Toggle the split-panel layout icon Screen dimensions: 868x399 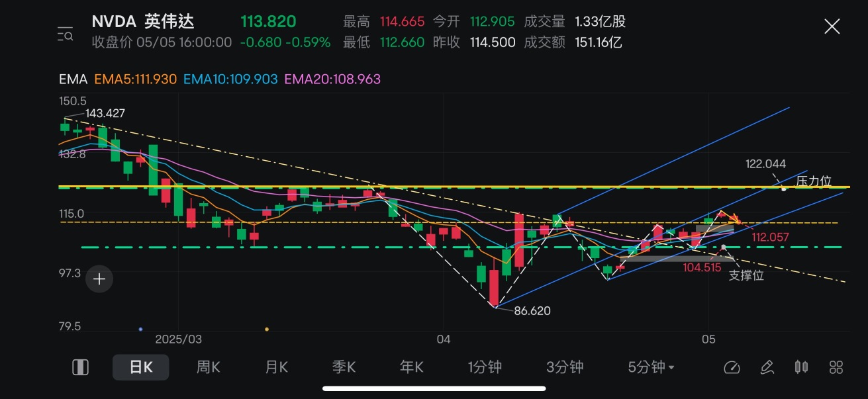(80, 367)
